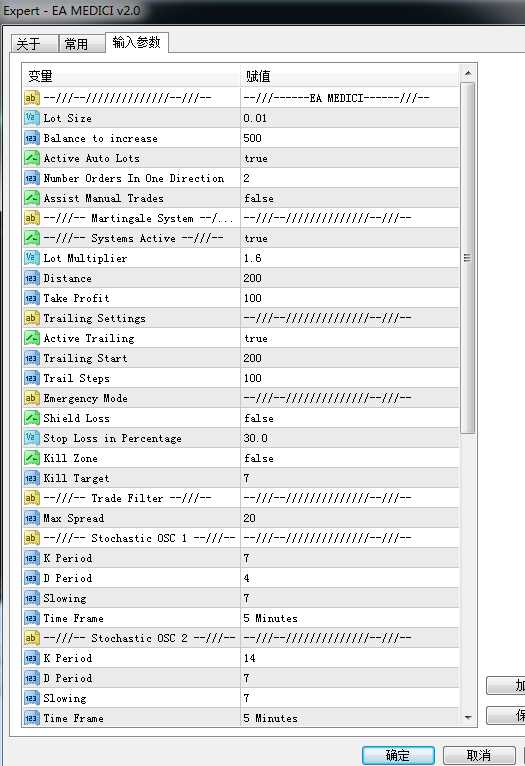
Task: Click the string icon beside Trade Filter
Action: click(x=31, y=499)
